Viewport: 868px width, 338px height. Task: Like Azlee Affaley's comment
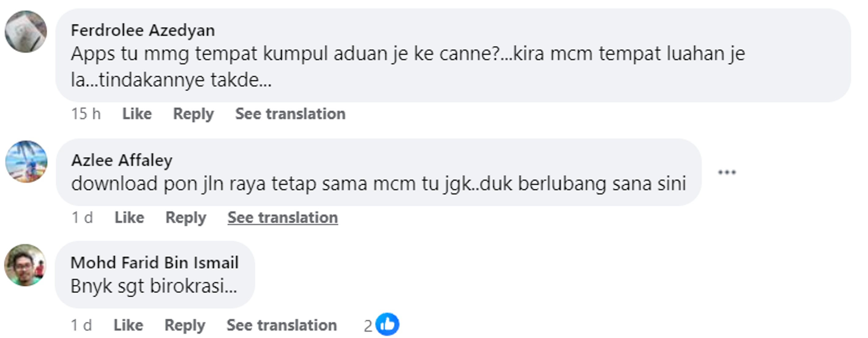[x=129, y=218]
